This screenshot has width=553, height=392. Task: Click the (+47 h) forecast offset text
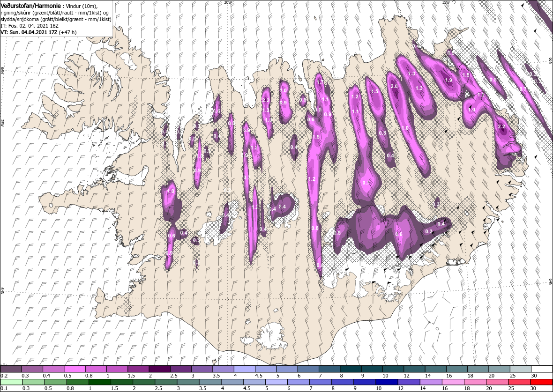[67, 32]
